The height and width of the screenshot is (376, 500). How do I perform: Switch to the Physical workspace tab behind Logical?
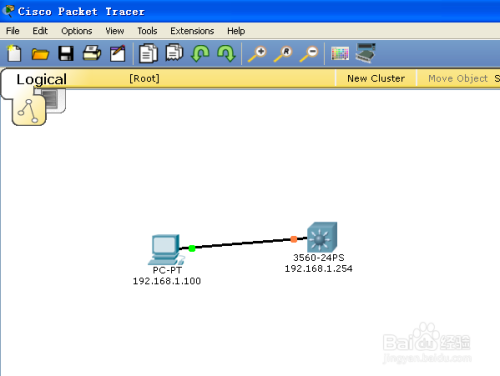click(55, 100)
